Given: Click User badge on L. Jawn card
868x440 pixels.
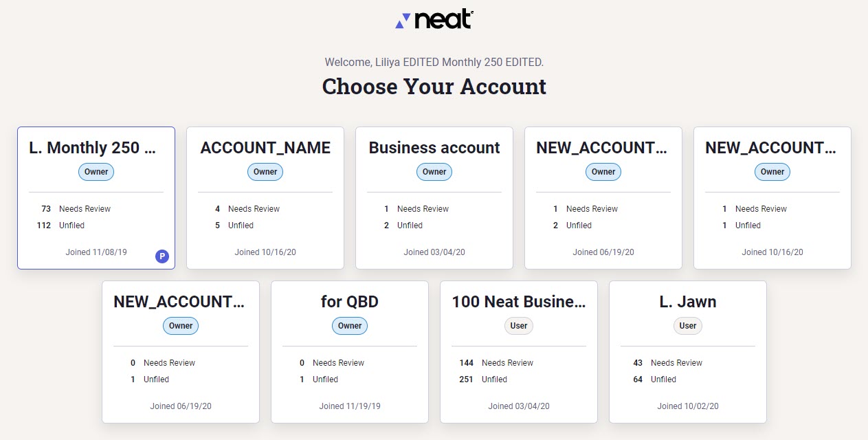Looking at the screenshot, I should tap(688, 326).
